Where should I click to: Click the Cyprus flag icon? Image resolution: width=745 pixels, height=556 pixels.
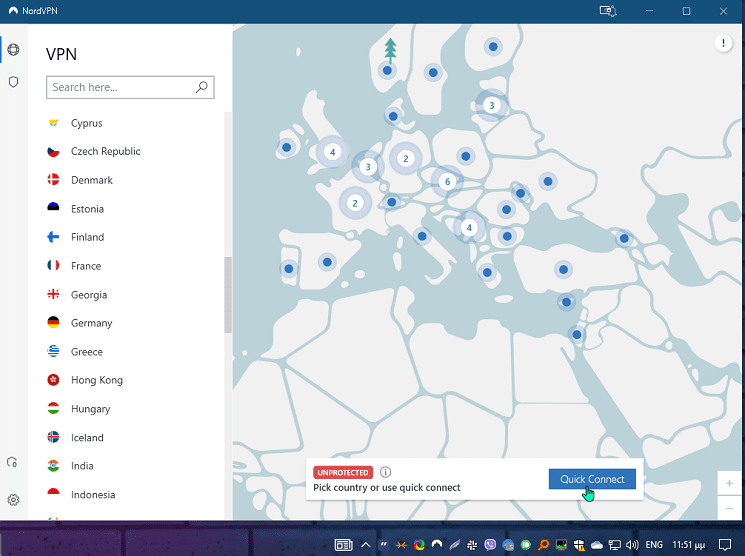pos(53,123)
